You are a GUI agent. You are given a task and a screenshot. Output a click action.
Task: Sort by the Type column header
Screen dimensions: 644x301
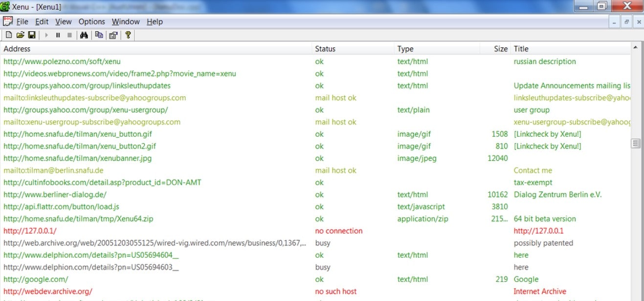(x=437, y=49)
